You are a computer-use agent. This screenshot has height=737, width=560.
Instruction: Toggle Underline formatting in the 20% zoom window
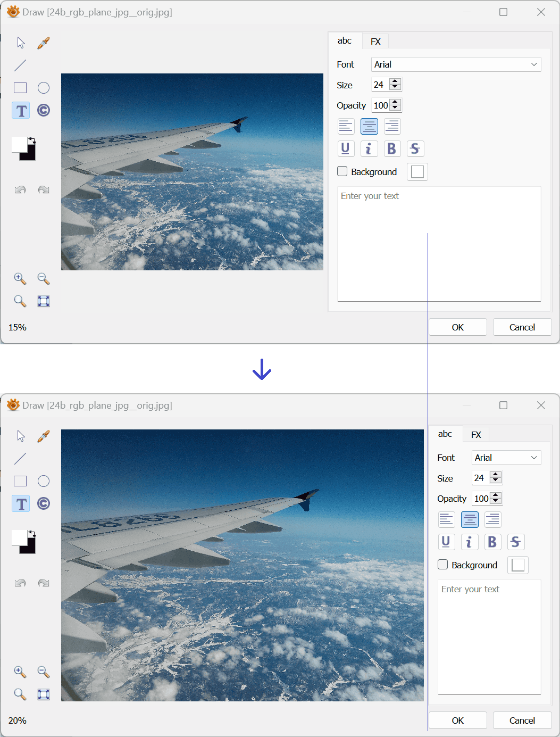[x=446, y=542]
